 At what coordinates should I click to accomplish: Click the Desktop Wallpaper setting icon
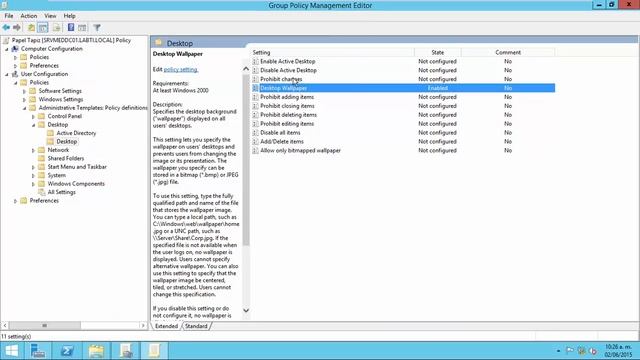coord(255,88)
